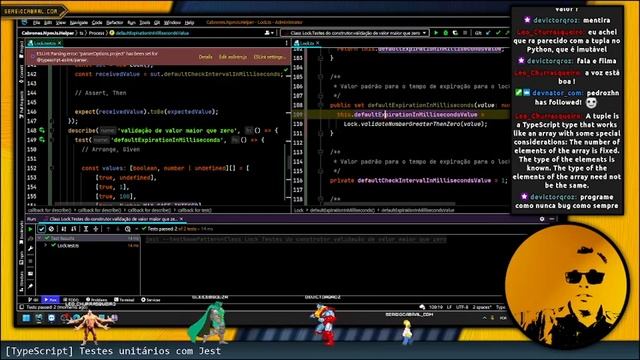
Task: Open the Run bottom tool window tab
Action: coord(51,300)
